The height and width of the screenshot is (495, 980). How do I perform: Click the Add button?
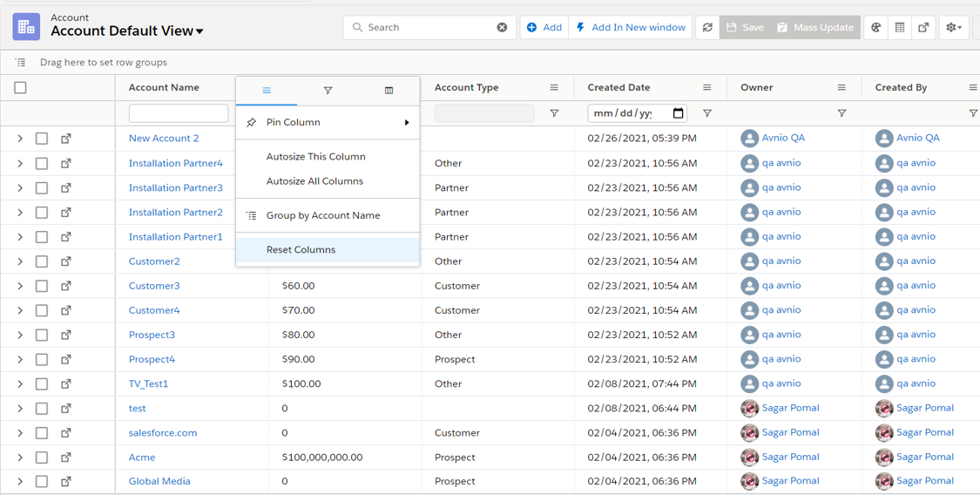coord(544,28)
